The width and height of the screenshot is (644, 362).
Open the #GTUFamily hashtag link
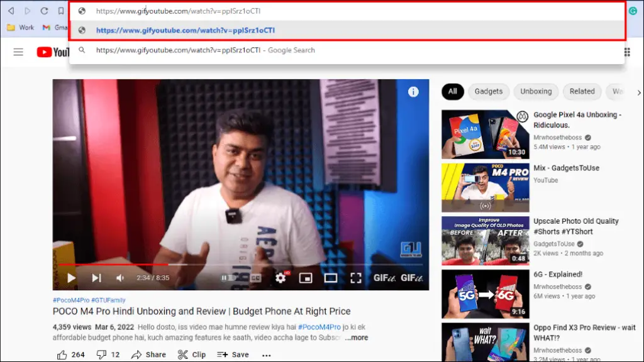[x=108, y=300]
